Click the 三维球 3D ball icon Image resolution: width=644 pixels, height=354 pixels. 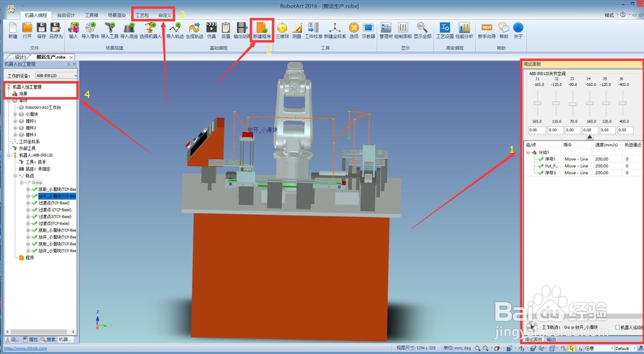coord(282,30)
